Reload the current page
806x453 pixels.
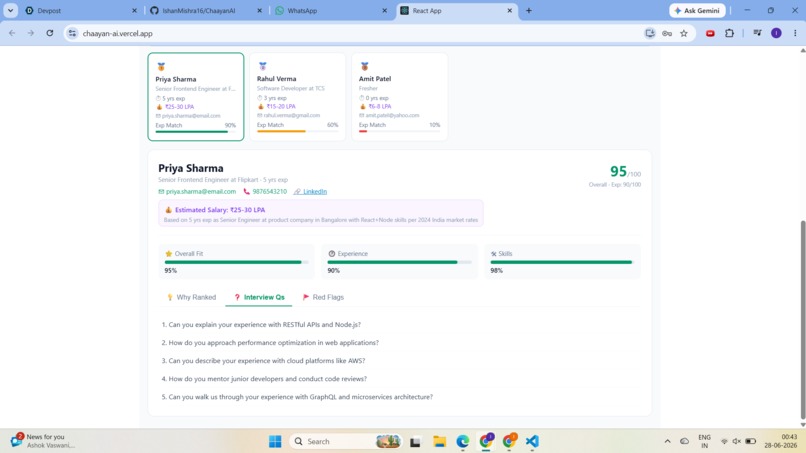pyautogui.click(x=50, y=33)
